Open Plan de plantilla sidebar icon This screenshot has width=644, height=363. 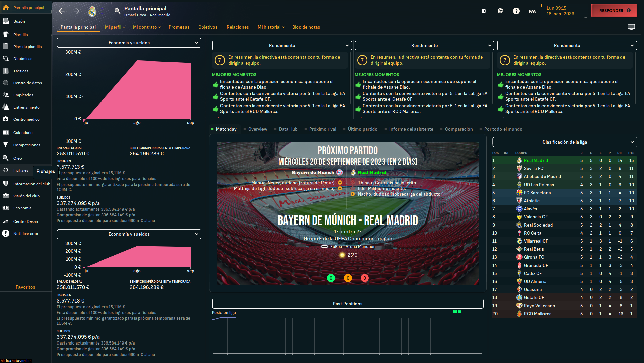(x=6, y=46)
